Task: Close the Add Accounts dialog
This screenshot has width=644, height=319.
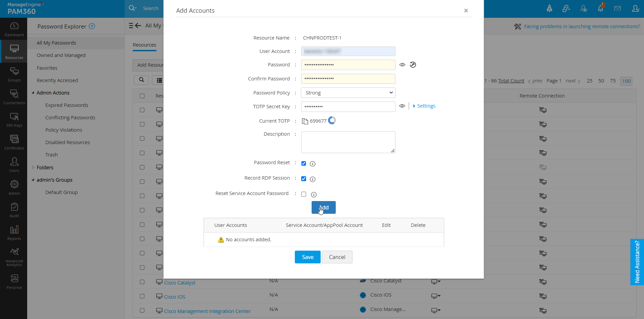Action: coord(466,11)
